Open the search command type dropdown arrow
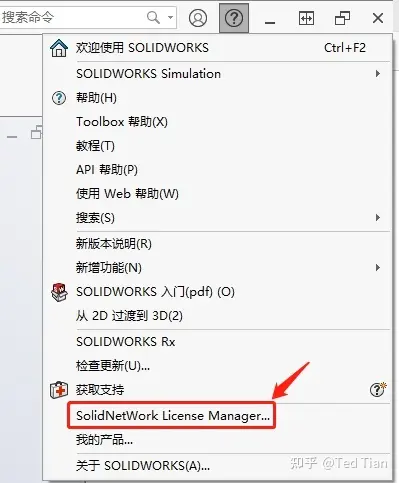 (x=170, y=17)
